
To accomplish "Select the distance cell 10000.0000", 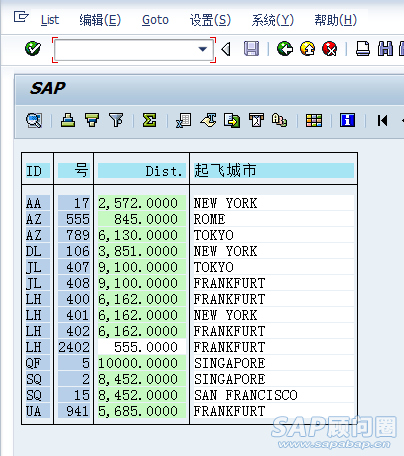I will point(142,363).
